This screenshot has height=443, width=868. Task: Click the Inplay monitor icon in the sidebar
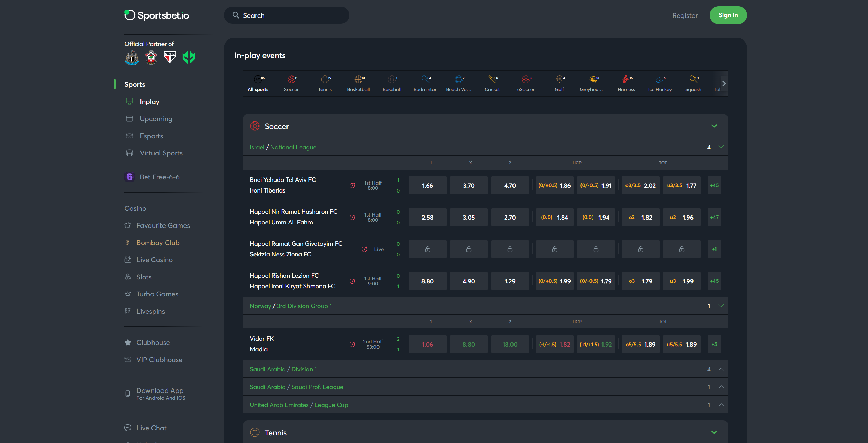click(x=129, y=101)
